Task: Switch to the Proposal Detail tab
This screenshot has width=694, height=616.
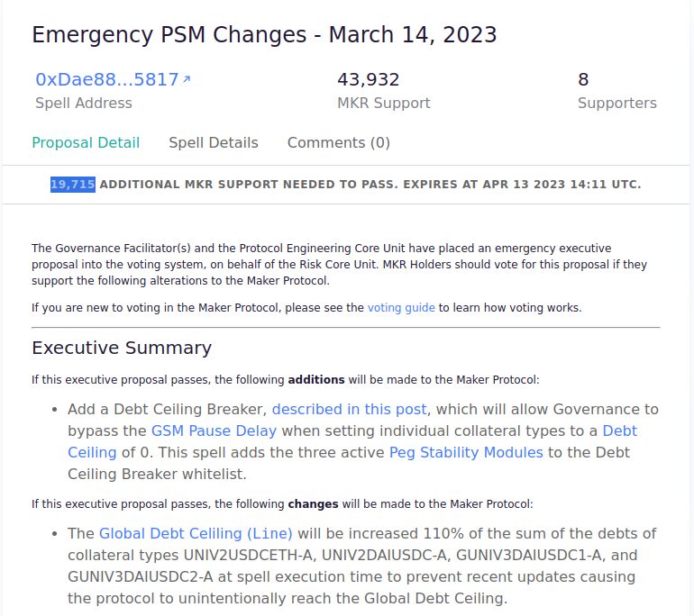Action: coord(86,143)
